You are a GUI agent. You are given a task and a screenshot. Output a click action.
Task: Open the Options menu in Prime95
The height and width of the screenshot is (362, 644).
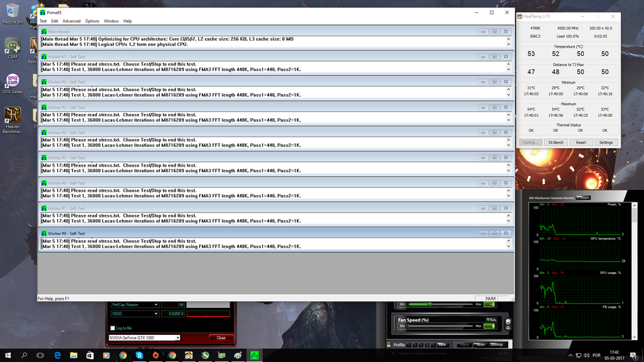tap(92, 21)
